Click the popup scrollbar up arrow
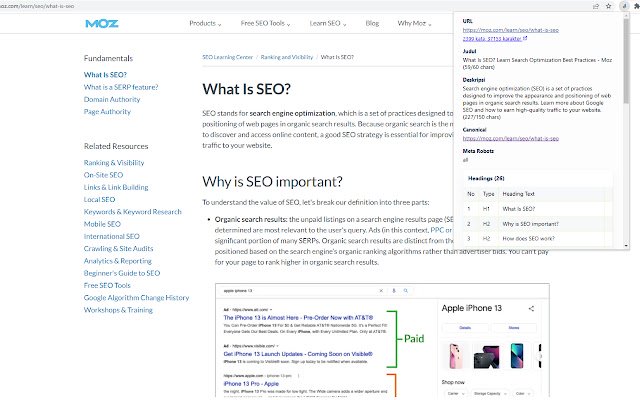This screenshot has height=400, width=640. point(626,16)
